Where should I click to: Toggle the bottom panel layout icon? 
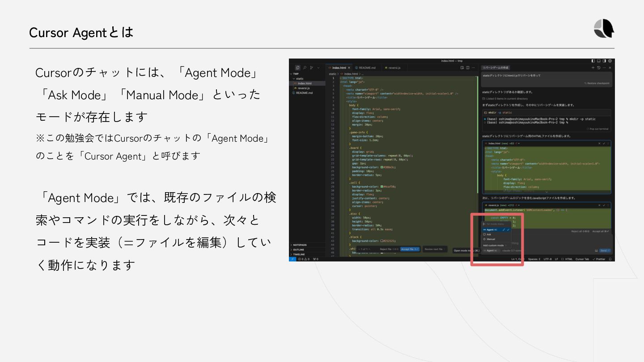tap(598, 61)
